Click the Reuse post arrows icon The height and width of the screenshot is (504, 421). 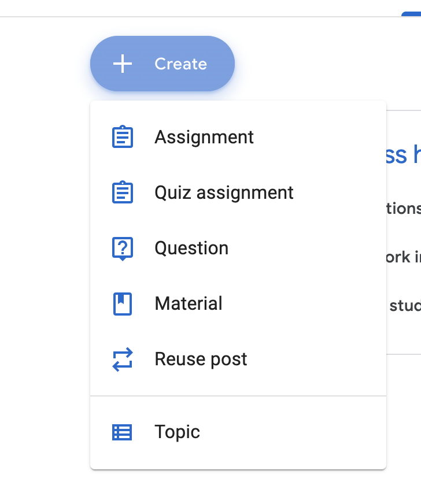122,359
